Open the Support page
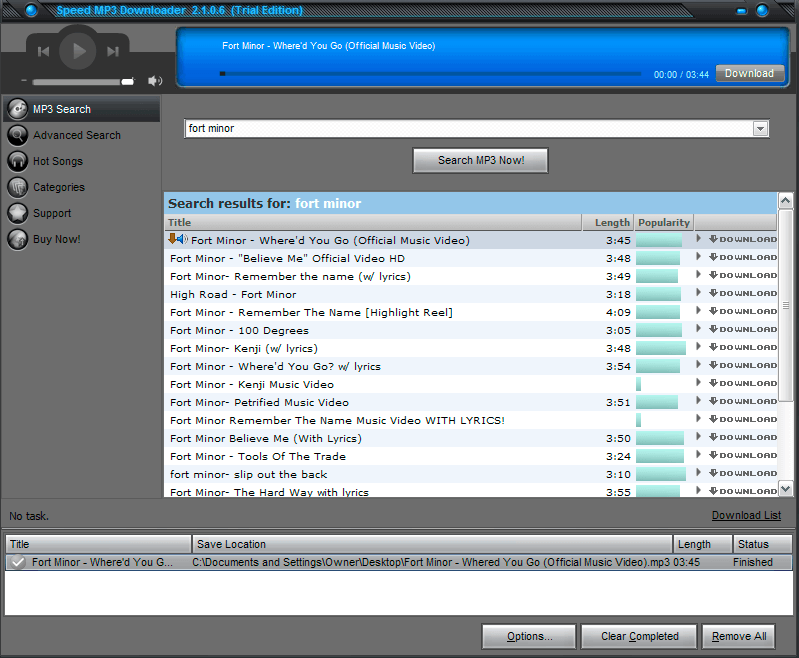 (x=52, y=213)
